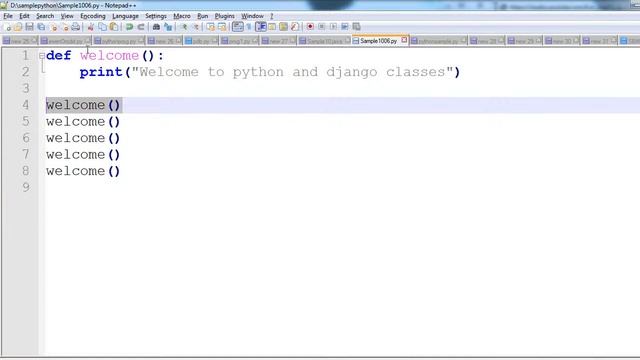
Task: Click line number 3 in margin
Action: [x=26, y=89]
